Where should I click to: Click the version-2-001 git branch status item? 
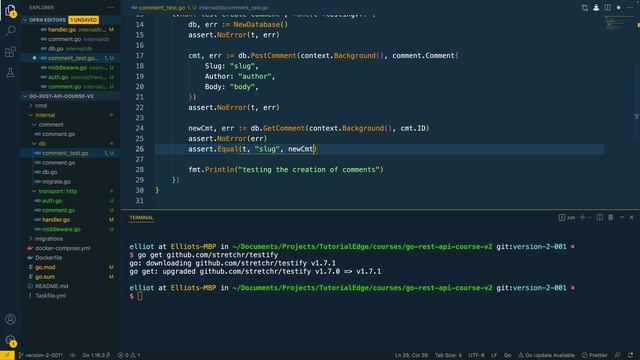[x=40, y=355]
